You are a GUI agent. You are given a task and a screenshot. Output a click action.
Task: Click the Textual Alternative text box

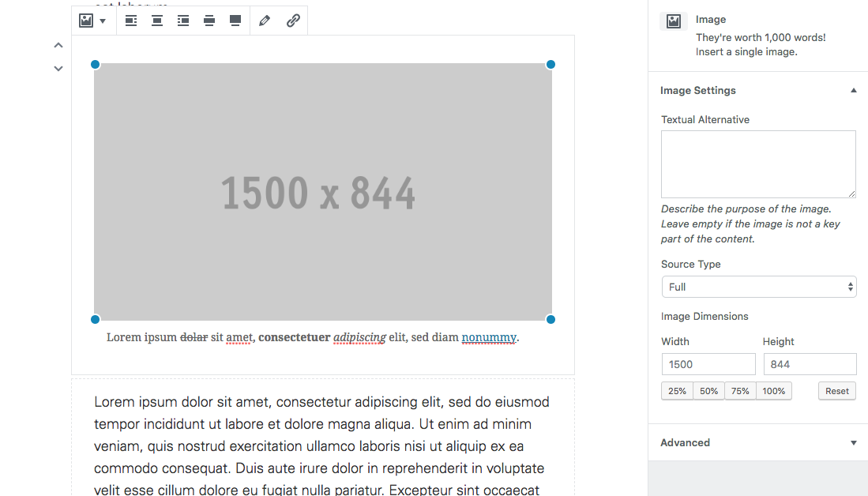757,163
